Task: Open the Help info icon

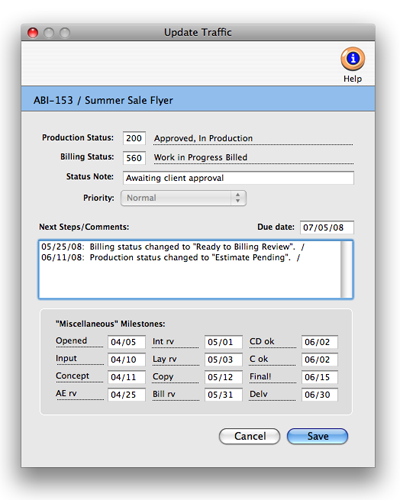Action: [353, 59]
